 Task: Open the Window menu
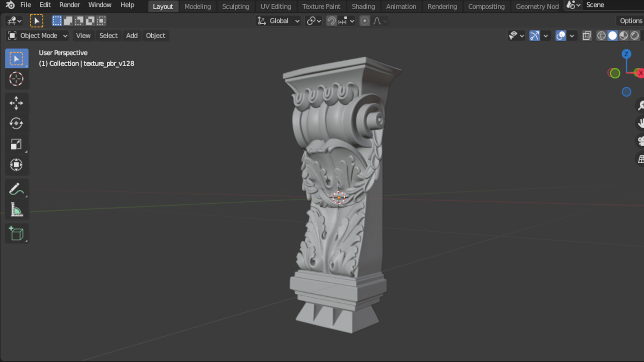[100, 5]
